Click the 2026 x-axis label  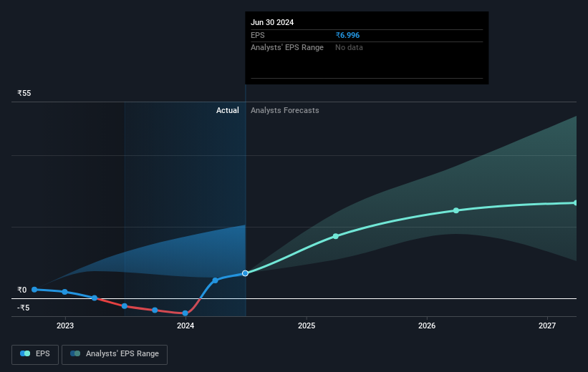click(427, 325)
